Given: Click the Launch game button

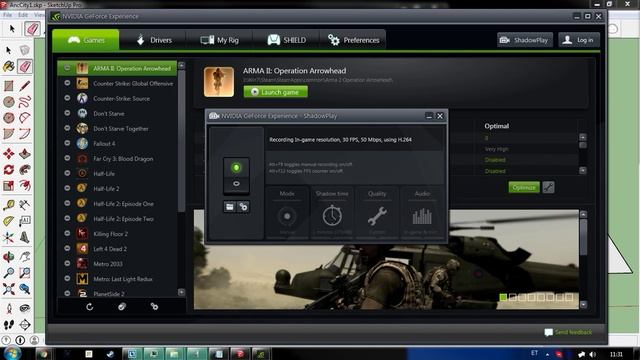Looking at the screenshot, I should pos(276,92).
